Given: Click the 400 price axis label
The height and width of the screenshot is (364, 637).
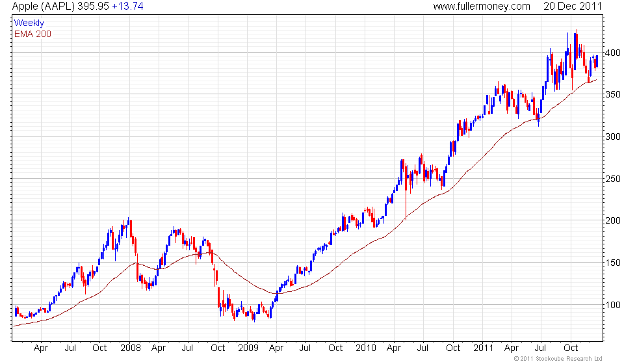Looking at the screenshot, I should [612, 53].
